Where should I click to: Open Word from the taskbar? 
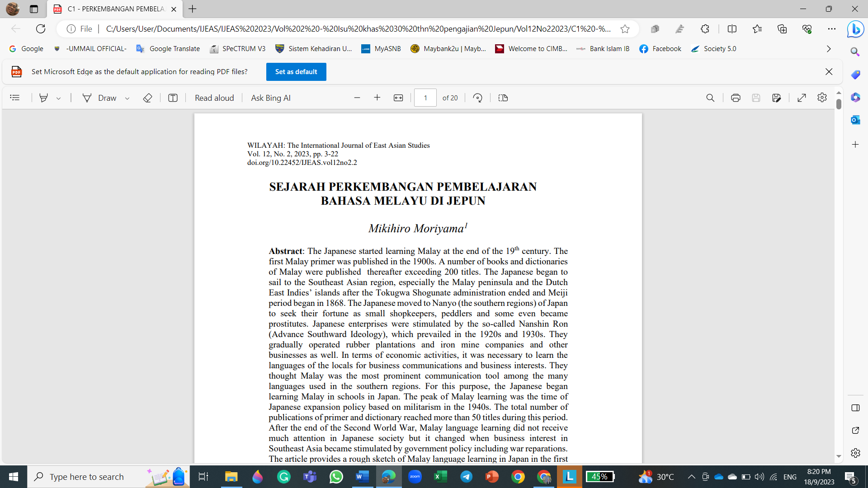click(x=362, y=477)
